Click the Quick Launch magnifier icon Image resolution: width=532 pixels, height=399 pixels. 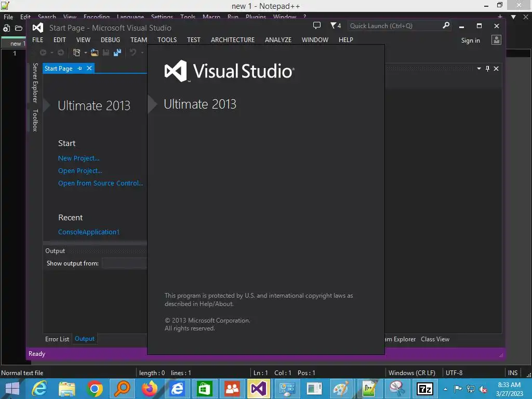tap(446, 25)
